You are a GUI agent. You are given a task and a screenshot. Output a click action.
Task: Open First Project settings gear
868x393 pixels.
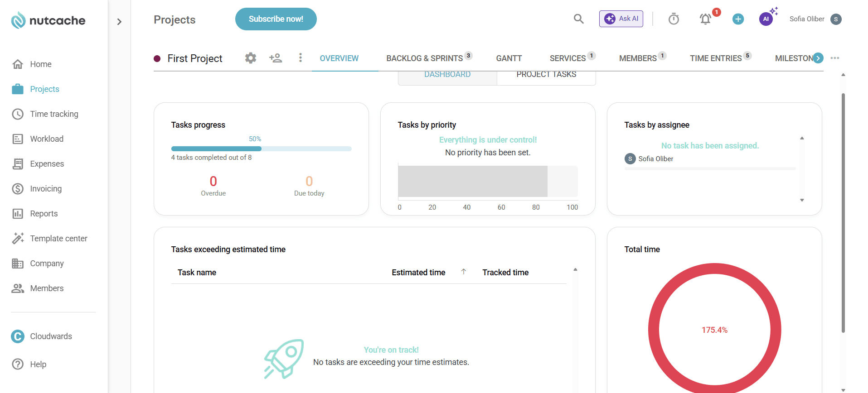251,58
